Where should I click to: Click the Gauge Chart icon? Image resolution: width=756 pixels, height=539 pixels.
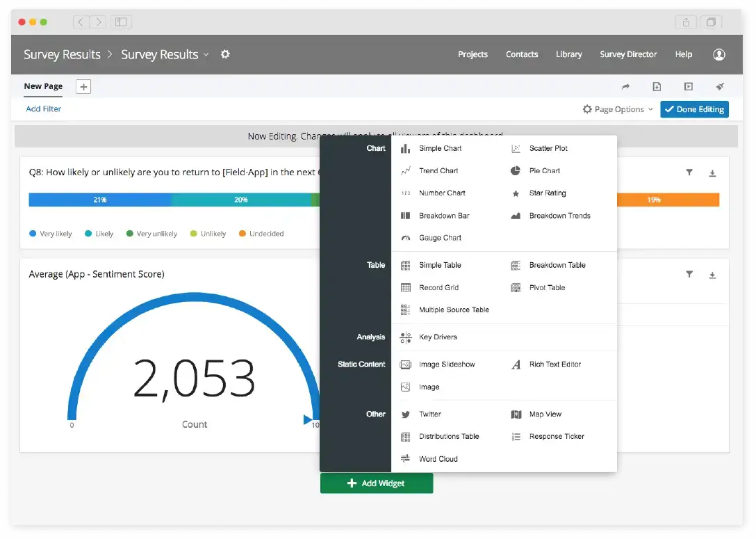click(406, 238)
